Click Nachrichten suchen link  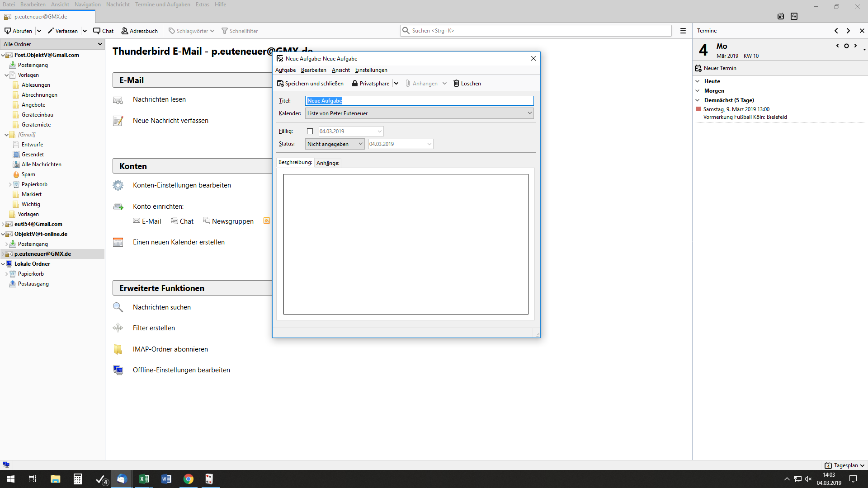tap(161, 307)
